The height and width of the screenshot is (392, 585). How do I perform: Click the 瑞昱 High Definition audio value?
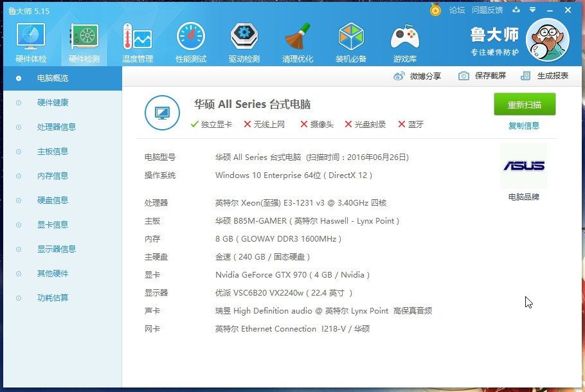tap(323, 311)
